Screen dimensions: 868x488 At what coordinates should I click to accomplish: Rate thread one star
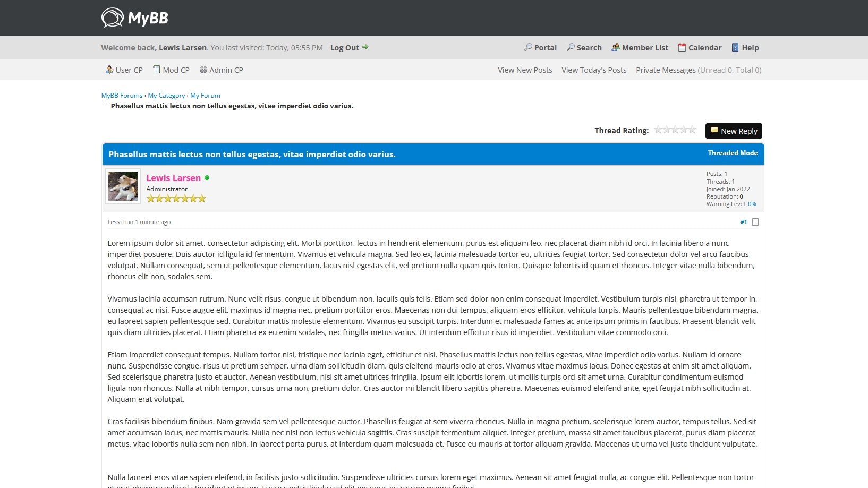pos(659,130)
